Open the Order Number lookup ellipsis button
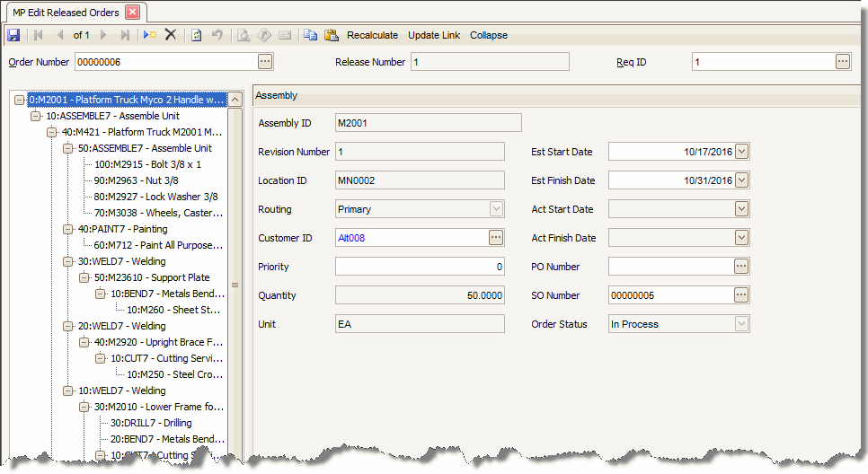 click(x=264, y=62)
